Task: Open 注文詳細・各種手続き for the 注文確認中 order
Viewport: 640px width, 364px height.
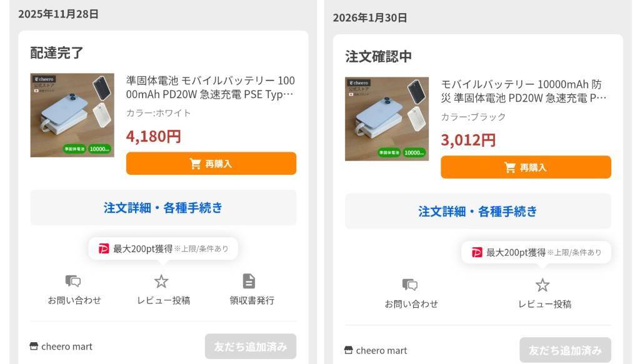Action: (477, 212)
